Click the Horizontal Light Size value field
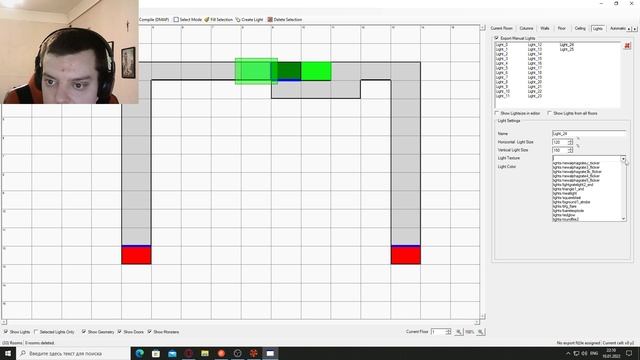This screenshot has height=360, width=640. point(560,142)
